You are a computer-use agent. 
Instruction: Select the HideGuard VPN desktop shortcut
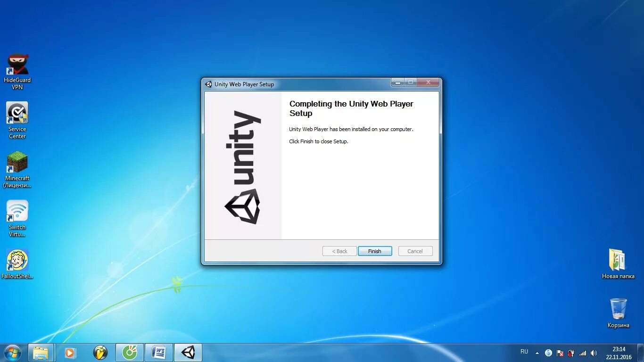[17, 71]
